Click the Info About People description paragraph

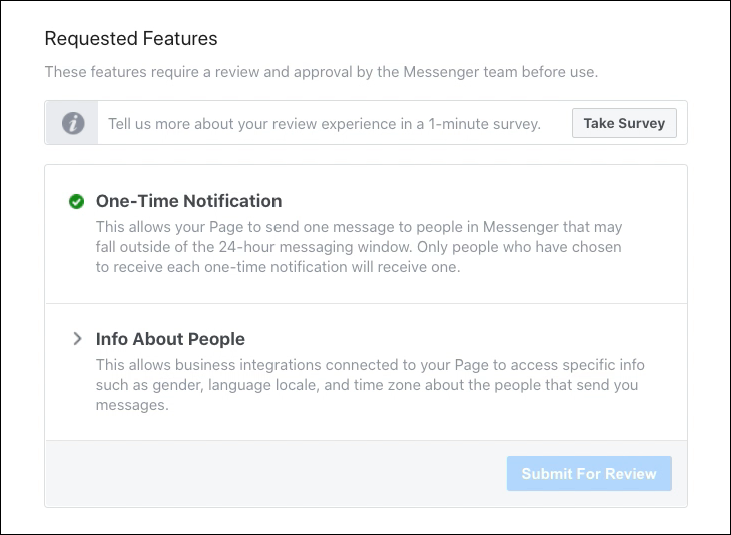point(370,384)
